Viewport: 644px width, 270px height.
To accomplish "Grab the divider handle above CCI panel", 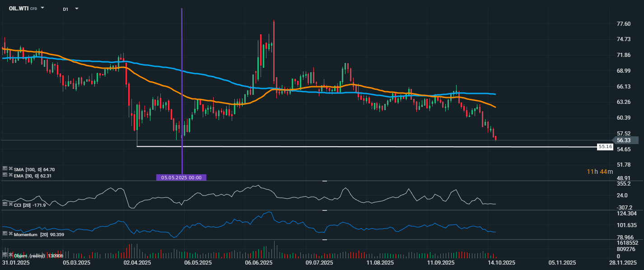I will coord(324,181).
